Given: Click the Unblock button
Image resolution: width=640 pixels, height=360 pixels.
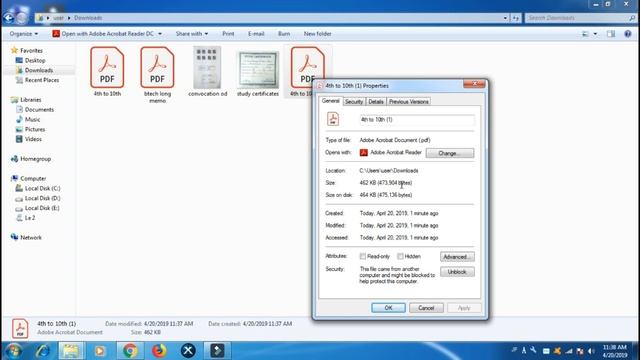Looking at the screenshot, I should [x=457, y=272].
